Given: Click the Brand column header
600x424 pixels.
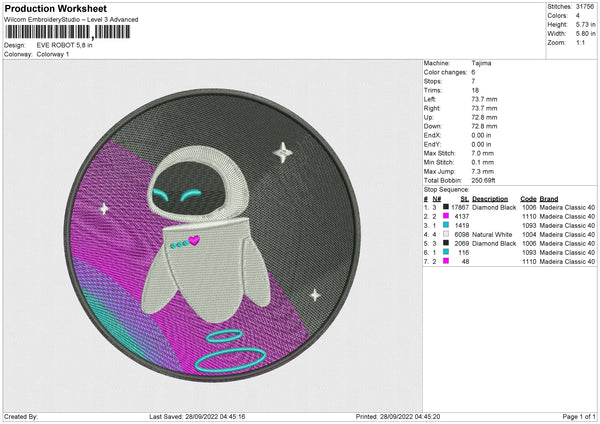Looking at the screenshot, I should point(551,198).
